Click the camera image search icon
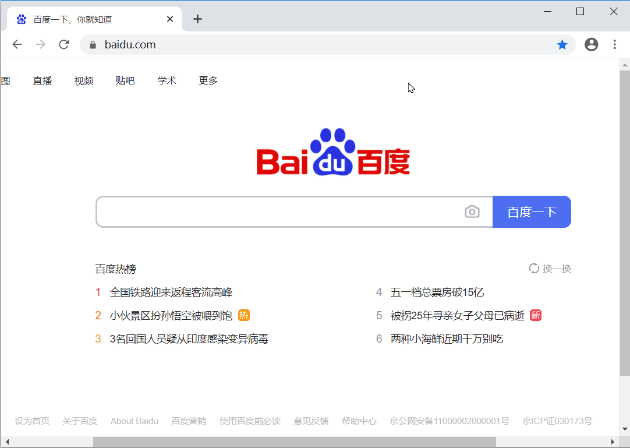The width and height of the screenshot is (630, 448). [x=472, y=211]
